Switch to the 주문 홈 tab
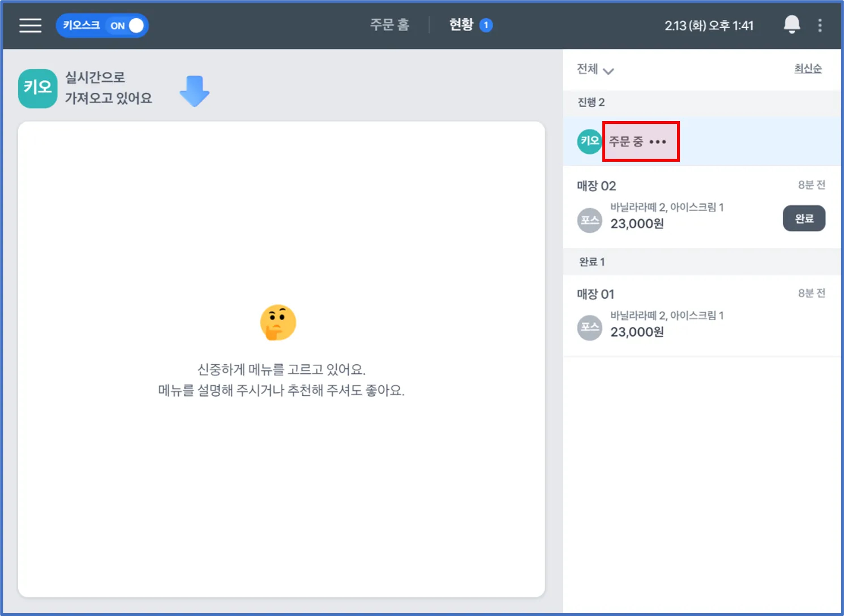Image resolution: width=844 pixels, height=616 pixels. point(389,25)
